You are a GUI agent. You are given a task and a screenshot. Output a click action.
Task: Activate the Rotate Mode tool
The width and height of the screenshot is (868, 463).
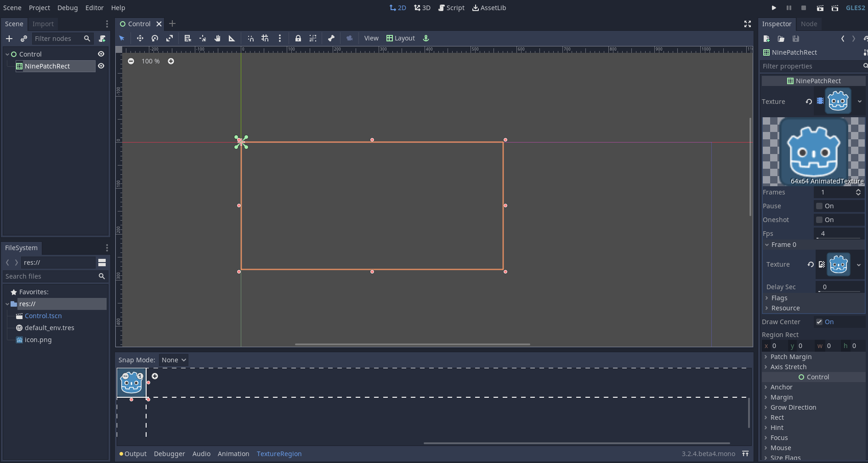point(154,38)
